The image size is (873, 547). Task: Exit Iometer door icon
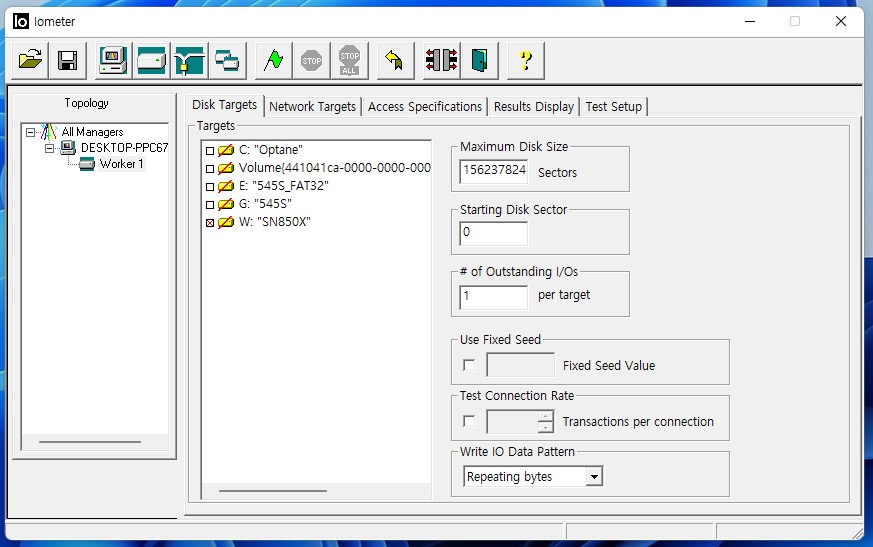click(x=479, y=60)
